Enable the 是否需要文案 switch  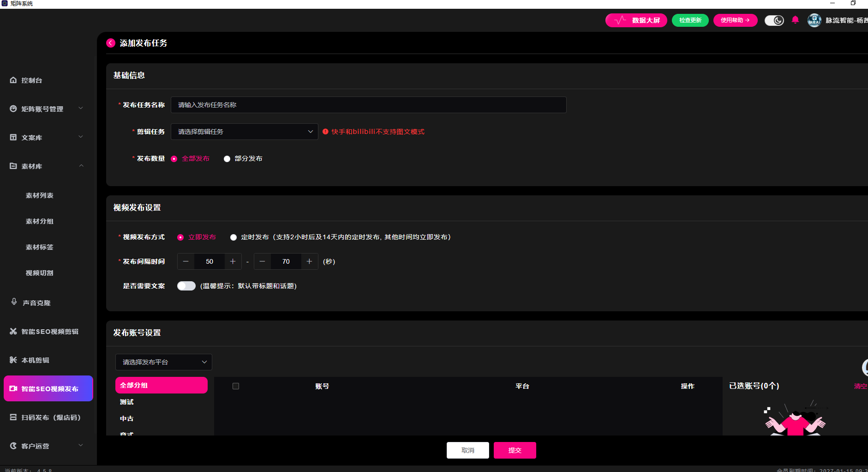pos(186,286)
